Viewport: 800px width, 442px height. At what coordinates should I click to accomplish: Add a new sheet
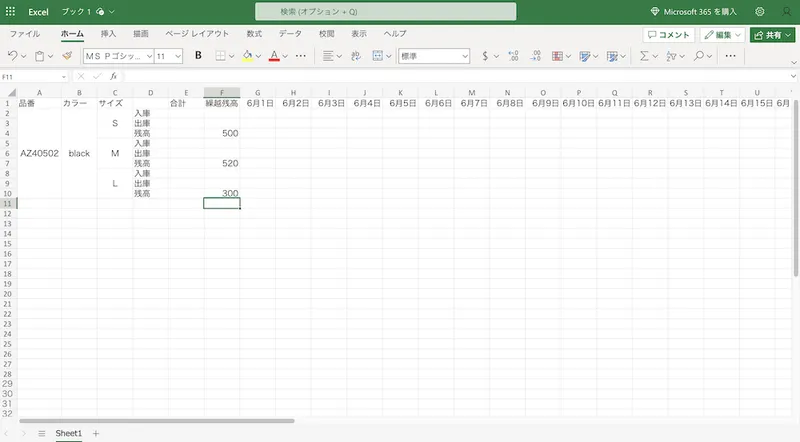(95, 433)
